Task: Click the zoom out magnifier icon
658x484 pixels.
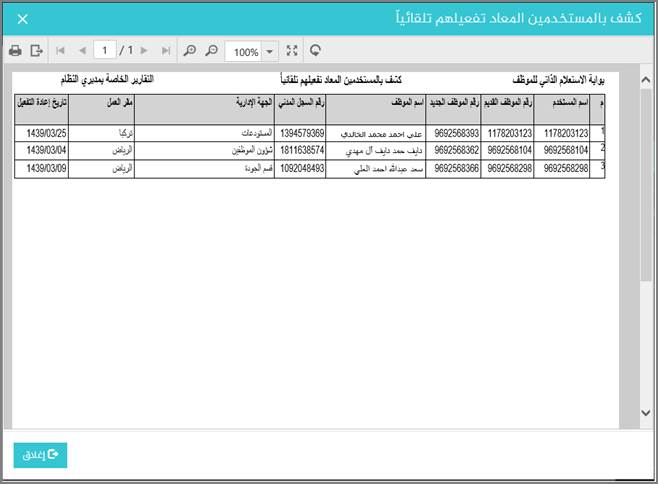Action: tap(212, 51)
